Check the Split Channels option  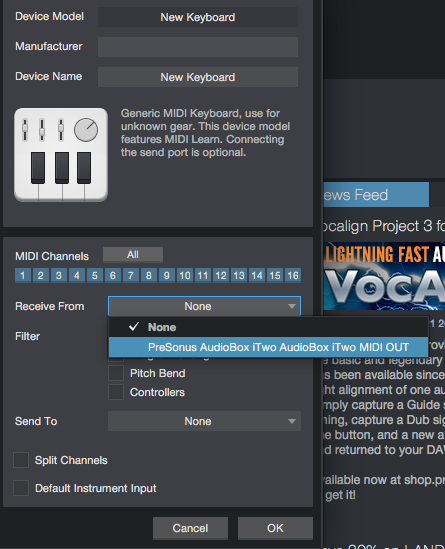click(x=21, y=460)
